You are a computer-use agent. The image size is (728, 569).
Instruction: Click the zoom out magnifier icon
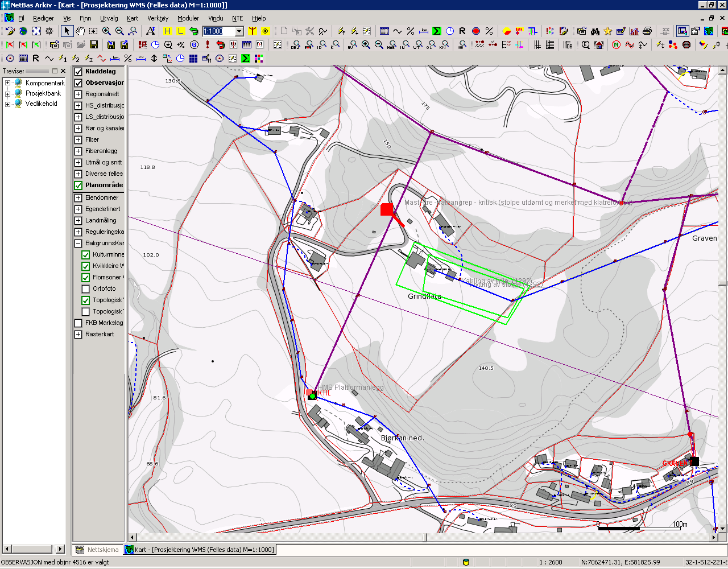click(119, 31)
